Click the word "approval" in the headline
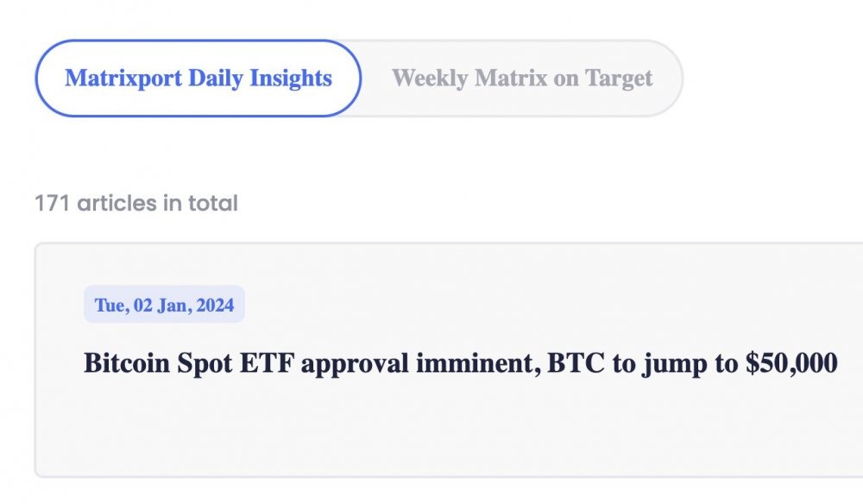The height and width of the screenshot is (504, 863). click(x=354, y=363)
